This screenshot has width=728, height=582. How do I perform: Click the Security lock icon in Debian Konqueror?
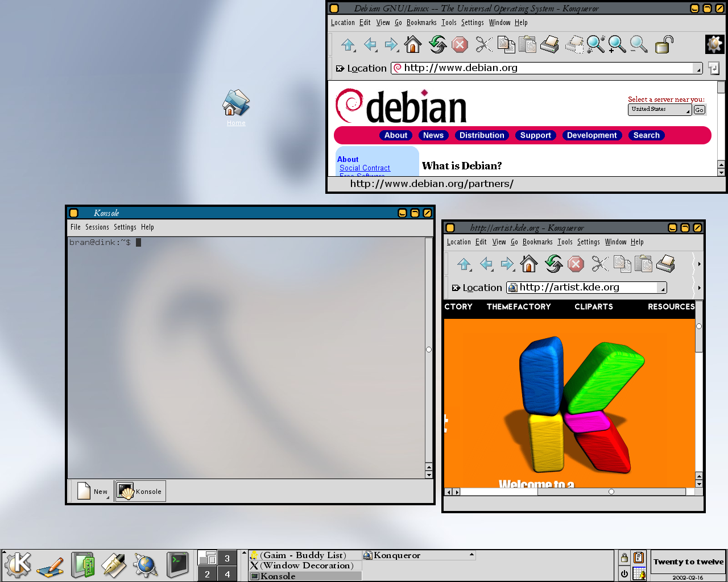[664, 44]
